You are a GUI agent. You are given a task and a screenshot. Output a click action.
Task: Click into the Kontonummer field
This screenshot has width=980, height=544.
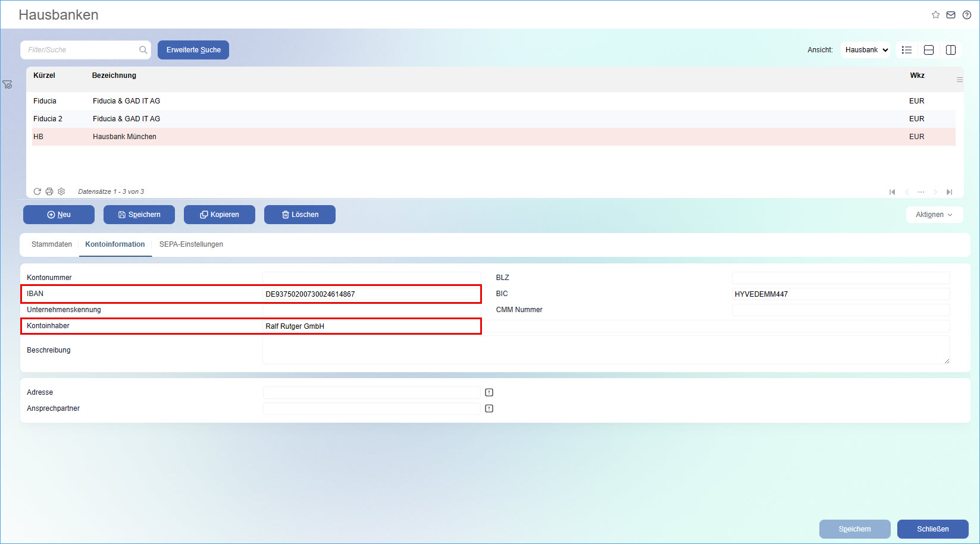coord(372,278)
